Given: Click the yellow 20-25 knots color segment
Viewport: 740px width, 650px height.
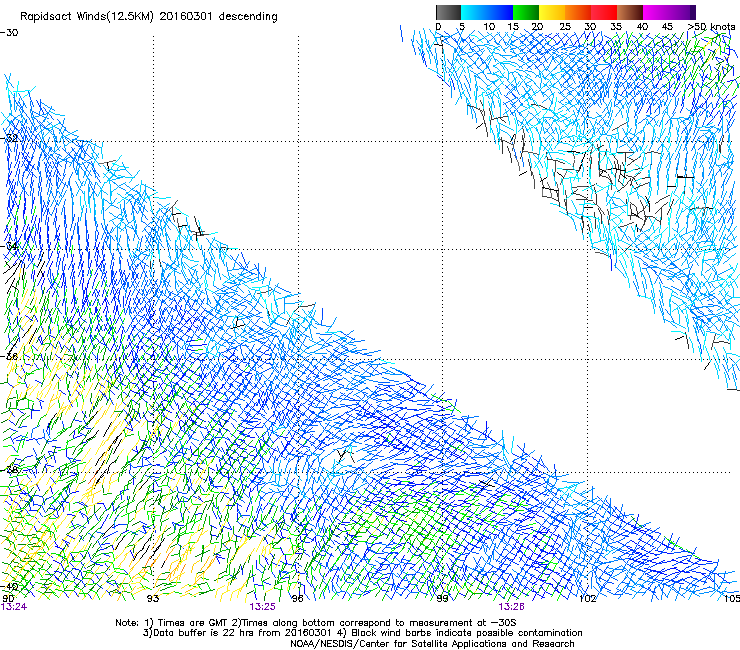Looking at the screenshot, I should tap(552, 12).
